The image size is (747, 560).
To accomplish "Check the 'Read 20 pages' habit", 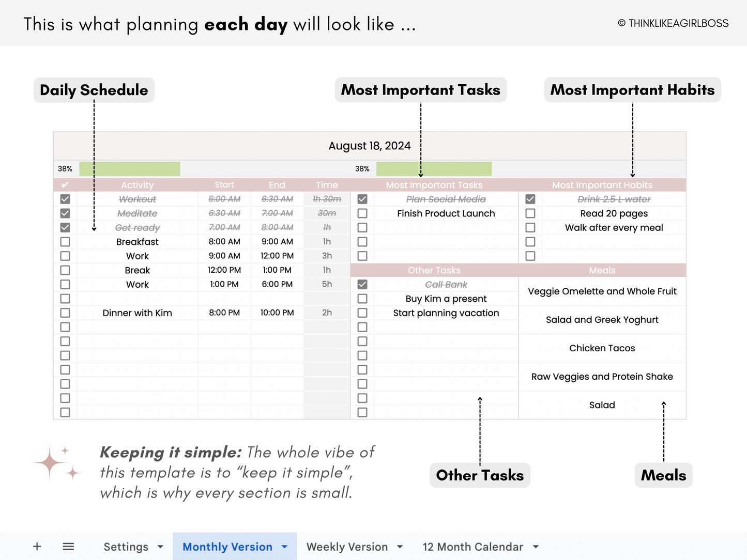I will pyautogui.click(x=530, y=213).
